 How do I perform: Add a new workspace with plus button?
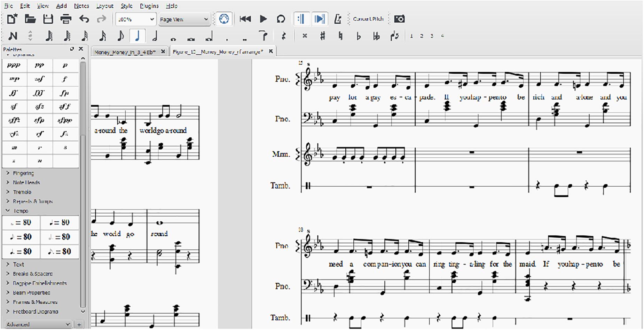click(x=79, y=324)
